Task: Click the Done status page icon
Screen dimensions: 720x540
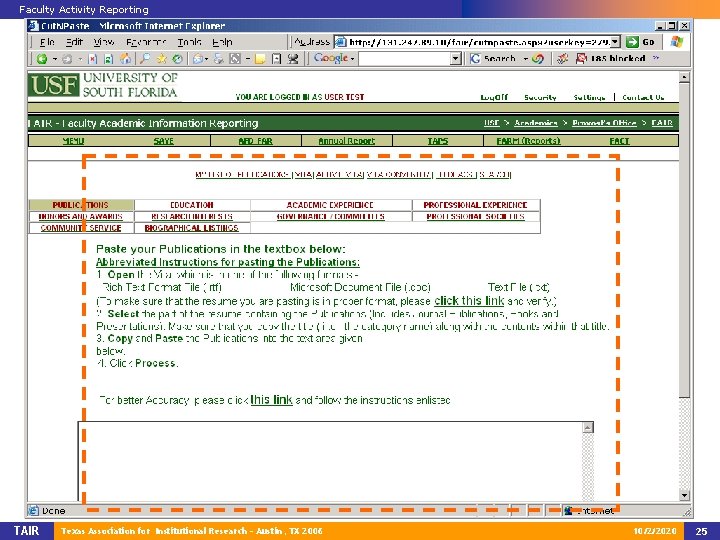Action: 34,510
